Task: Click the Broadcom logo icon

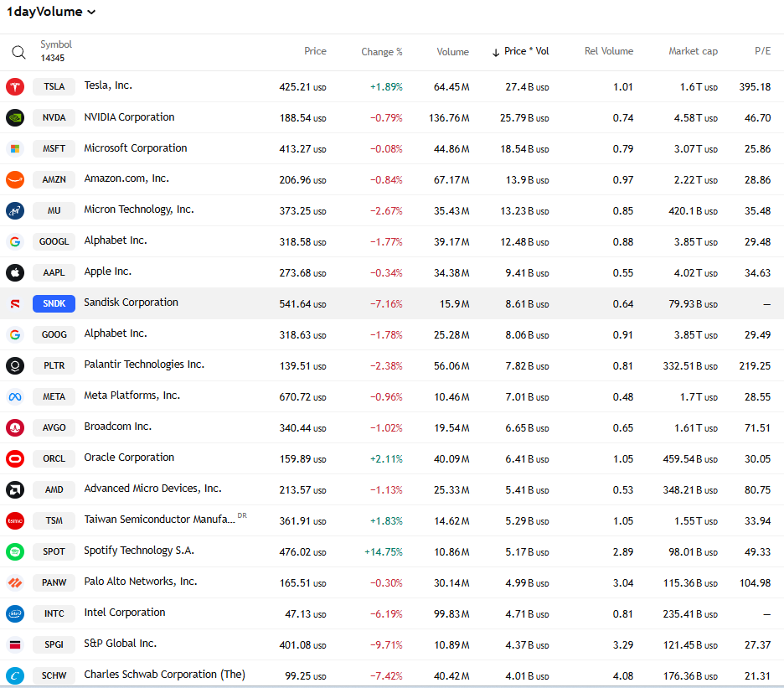Action: point(15,428)
